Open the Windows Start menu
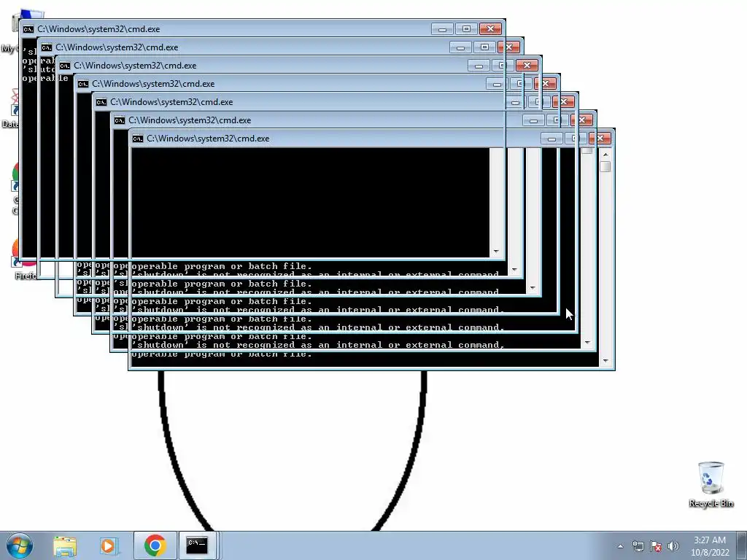Viewport: 747px width, 560px height. click(20, 545)
